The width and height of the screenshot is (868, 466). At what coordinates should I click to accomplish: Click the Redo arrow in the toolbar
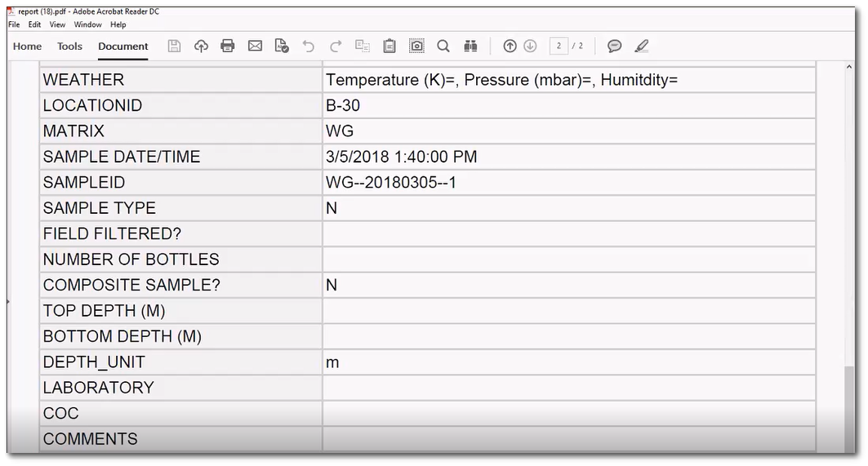336,47
